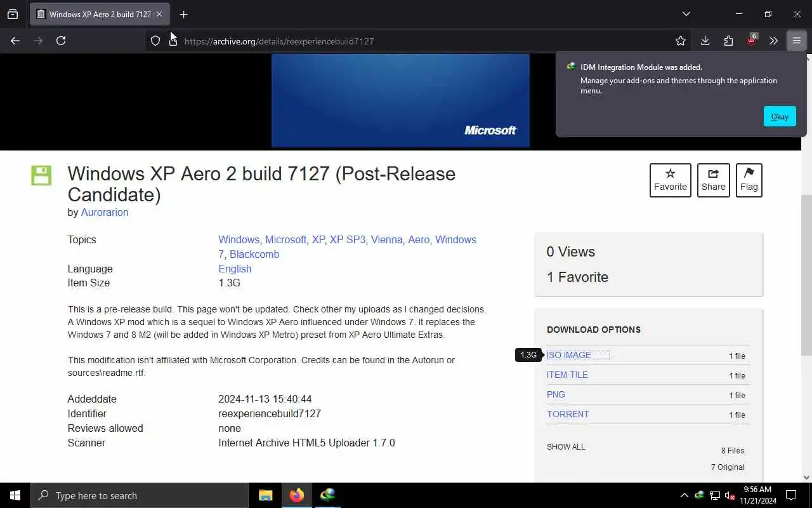Open the Windows topic link

click(239, 239)
